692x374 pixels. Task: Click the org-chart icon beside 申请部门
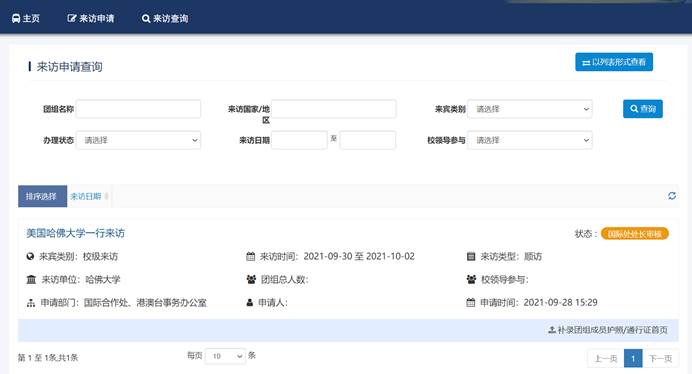coord(30,303)
